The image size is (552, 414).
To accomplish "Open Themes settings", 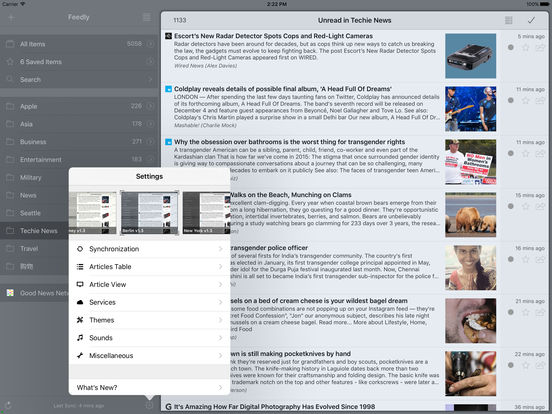I will (150, 320).
